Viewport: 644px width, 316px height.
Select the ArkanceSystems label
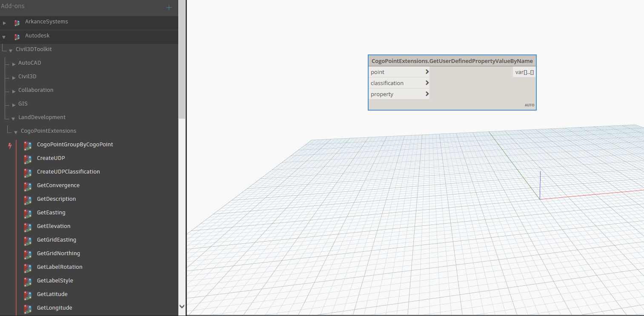[46, 22]
